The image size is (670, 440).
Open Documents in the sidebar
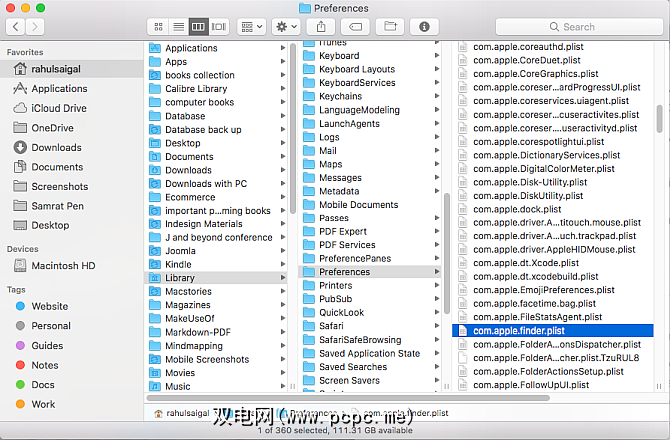pyautogui.click(x=72, y=167)
